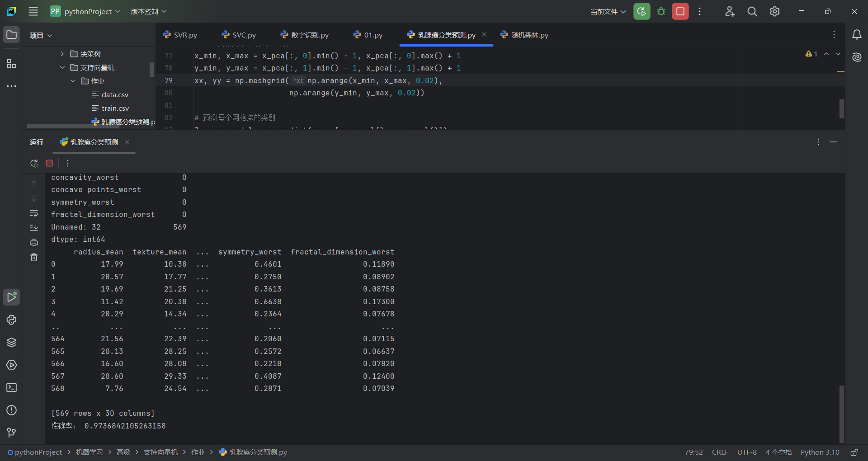Rerun the 乳腺癌分类预测 script

click(x=34, y=163)
